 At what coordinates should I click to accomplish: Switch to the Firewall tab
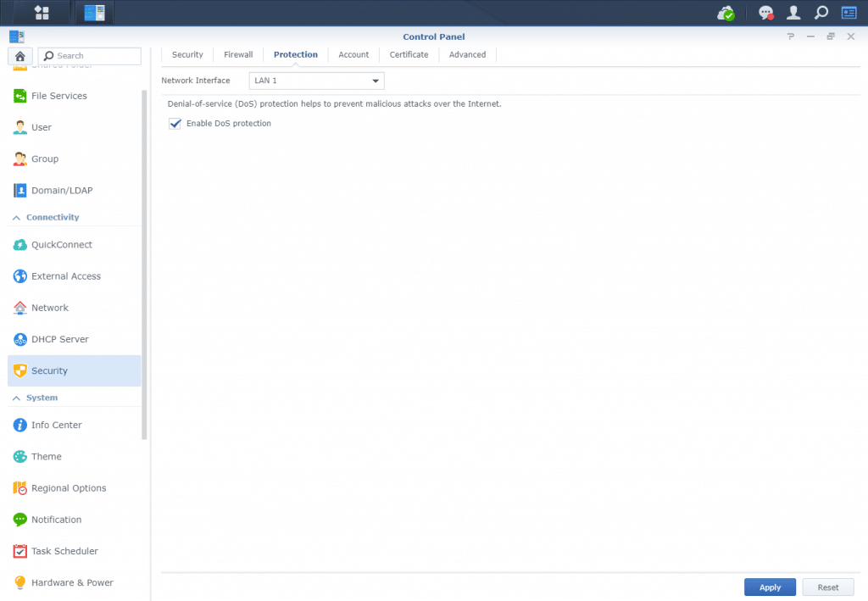click(237, 53)
